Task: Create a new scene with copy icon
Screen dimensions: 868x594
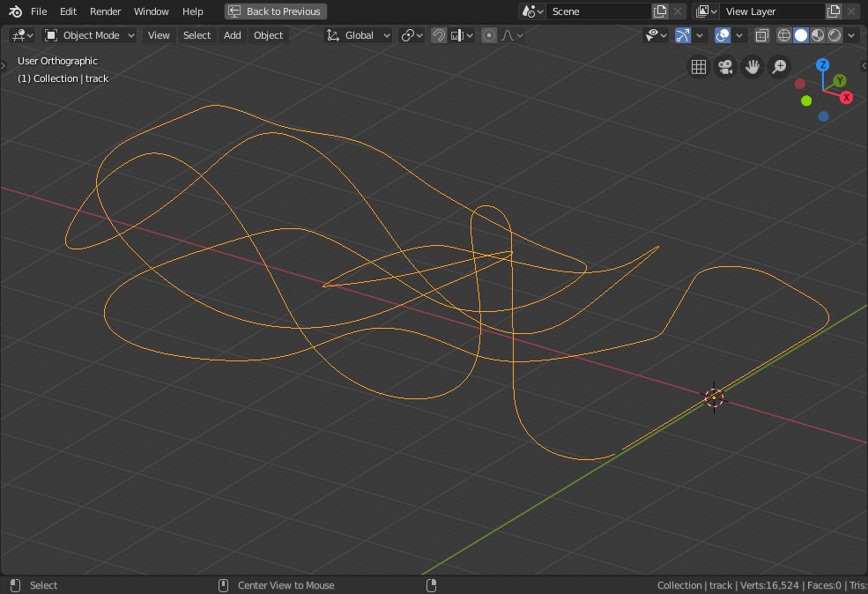Action: tap(660, 11)
